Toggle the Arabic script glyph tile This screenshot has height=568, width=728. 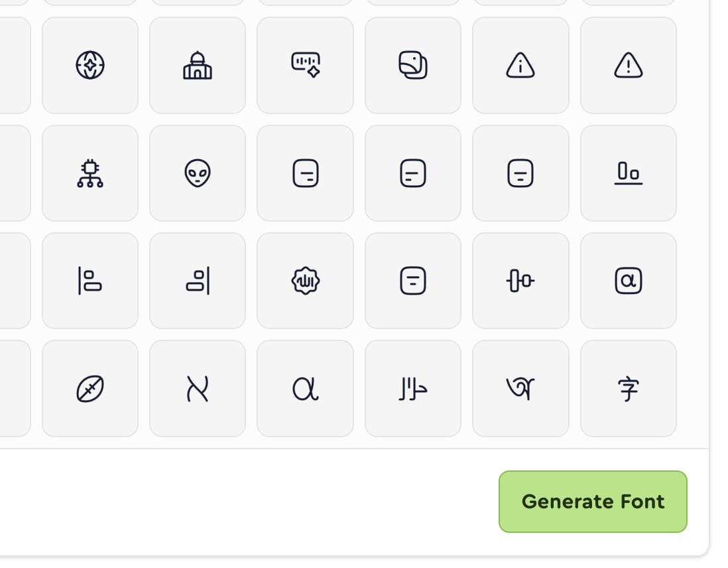(412, 388)
